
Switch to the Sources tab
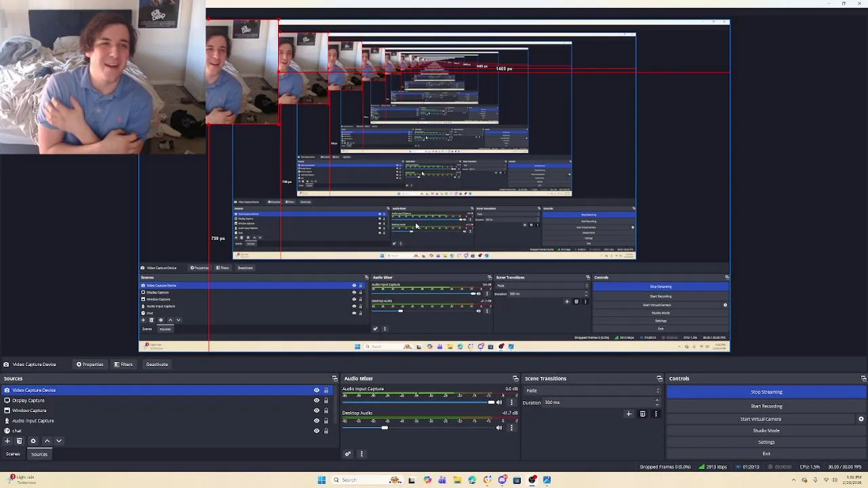[x=39, y=454]
